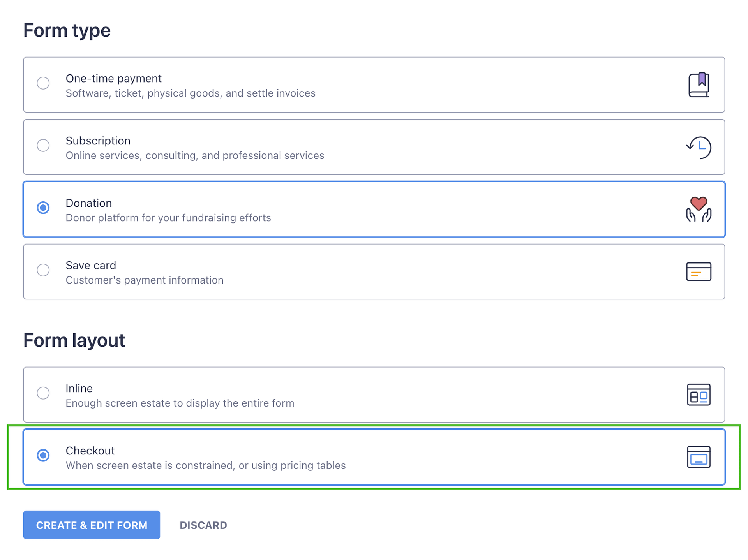Screen dimensions: 748x560
Task: Click the clock refresh icon for Subscription
Action: coord(699,147)
